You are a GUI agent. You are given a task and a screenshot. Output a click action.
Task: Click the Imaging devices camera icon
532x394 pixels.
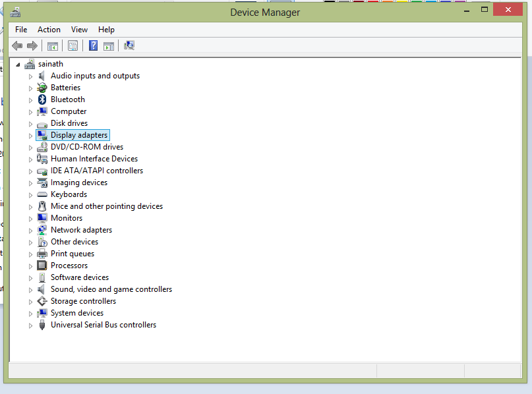(42, 183)
